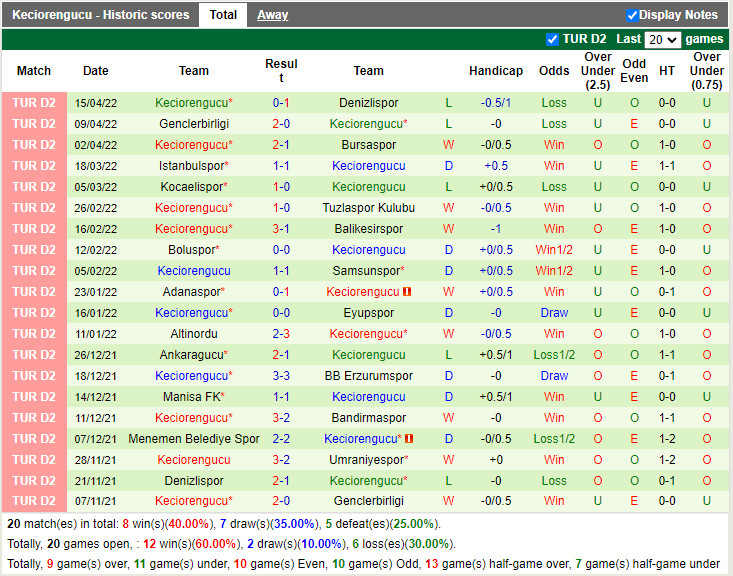This screenshot has width=733, height=576.
Task: Click the 3-3 result on 18/12/21
Action: pyautogui.click(x=281, y=376)
